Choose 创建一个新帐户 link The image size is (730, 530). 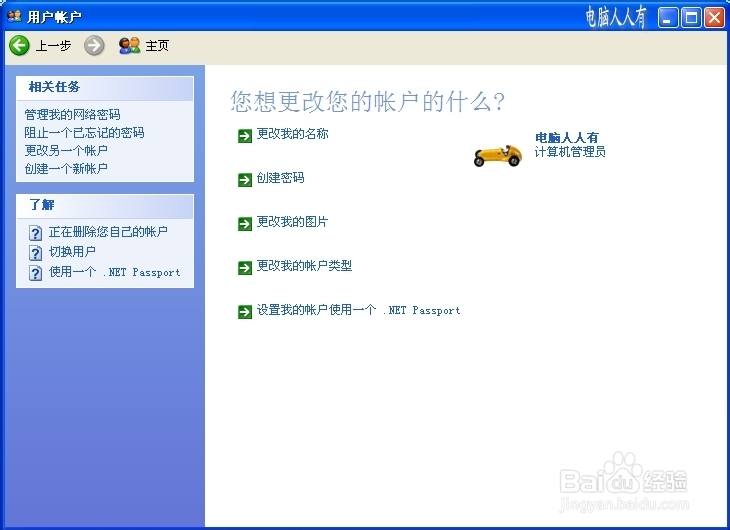66,169
